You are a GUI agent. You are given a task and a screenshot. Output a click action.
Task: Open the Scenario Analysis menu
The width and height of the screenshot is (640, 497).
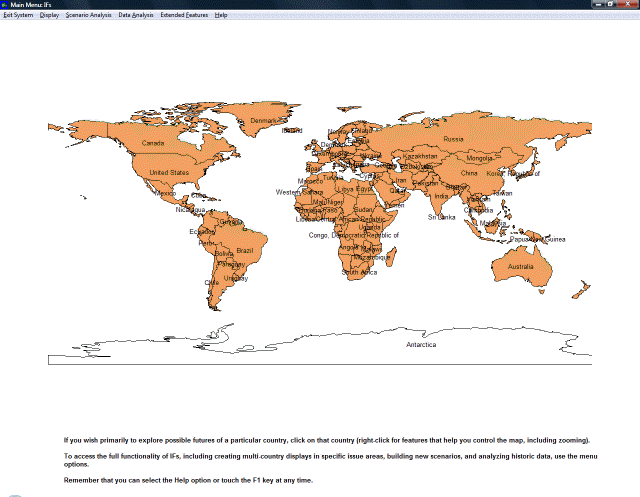pos(89,16)
